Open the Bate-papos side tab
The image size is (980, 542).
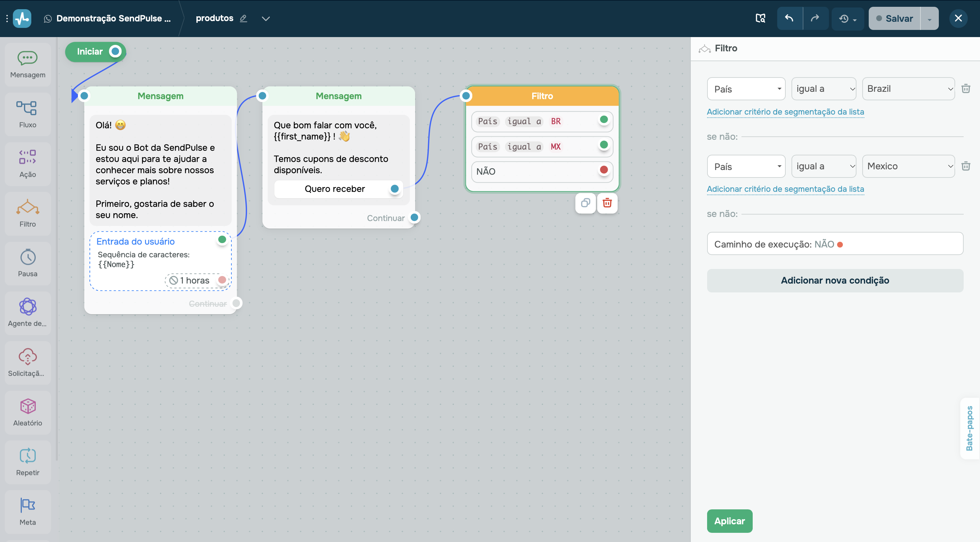(970, 428)
